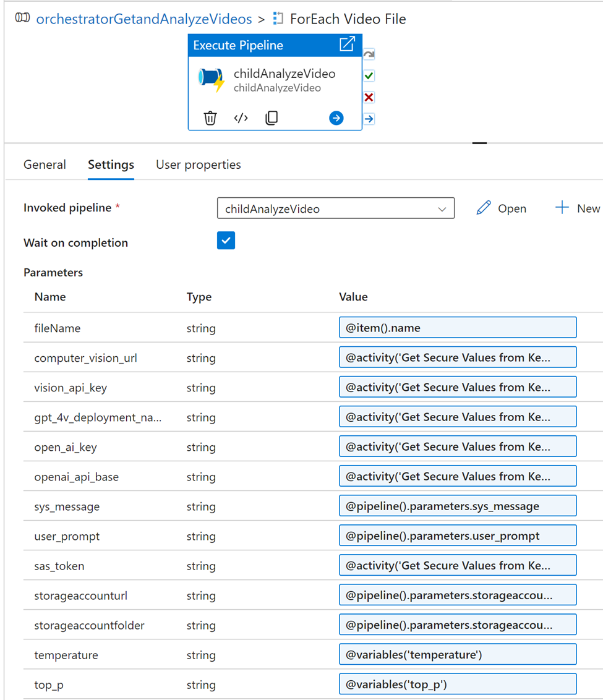Click the blue arrow add-output icon on activity
Viewport: 603px width, 700px height.
tap(336, 118)
